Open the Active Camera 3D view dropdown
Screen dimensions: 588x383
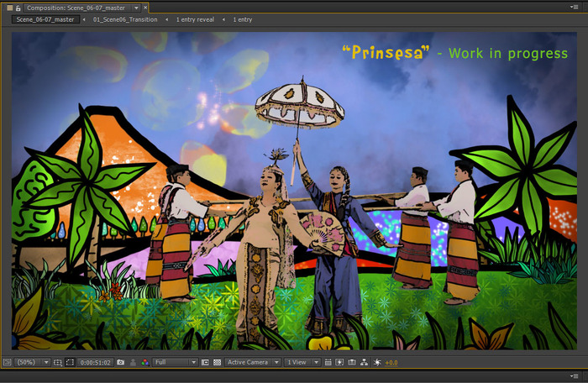tap(253, 362)
